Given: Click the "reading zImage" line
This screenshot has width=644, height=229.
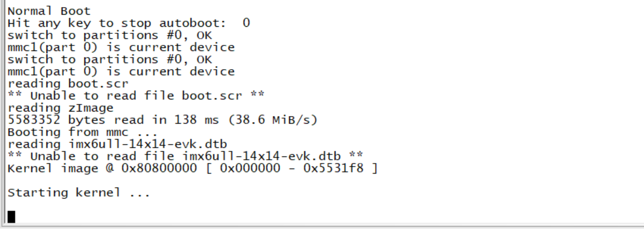Looking at the screenshot, I should click(x=60, y=108).
